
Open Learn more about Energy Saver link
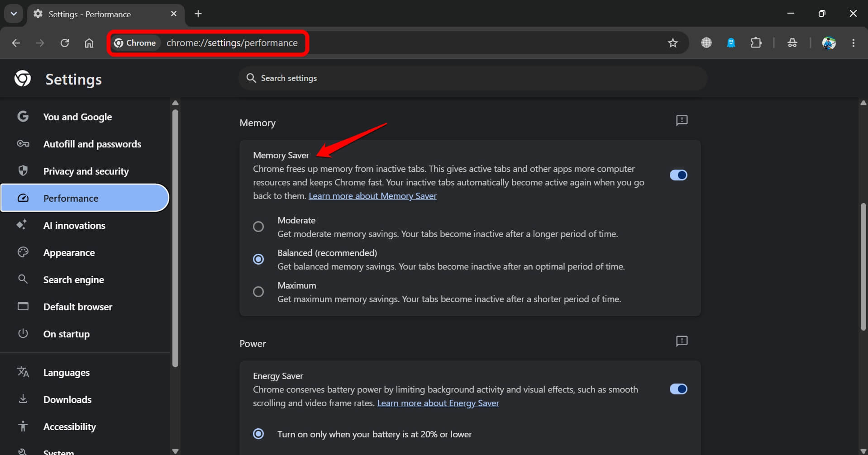pyautogui.click(x=438, y=403)
